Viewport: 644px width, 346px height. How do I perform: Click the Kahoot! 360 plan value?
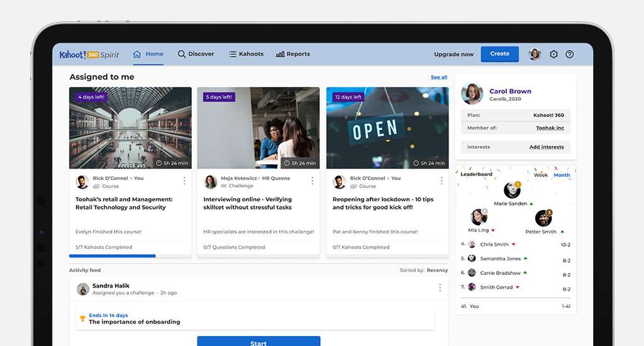click(x=548, y=115)
